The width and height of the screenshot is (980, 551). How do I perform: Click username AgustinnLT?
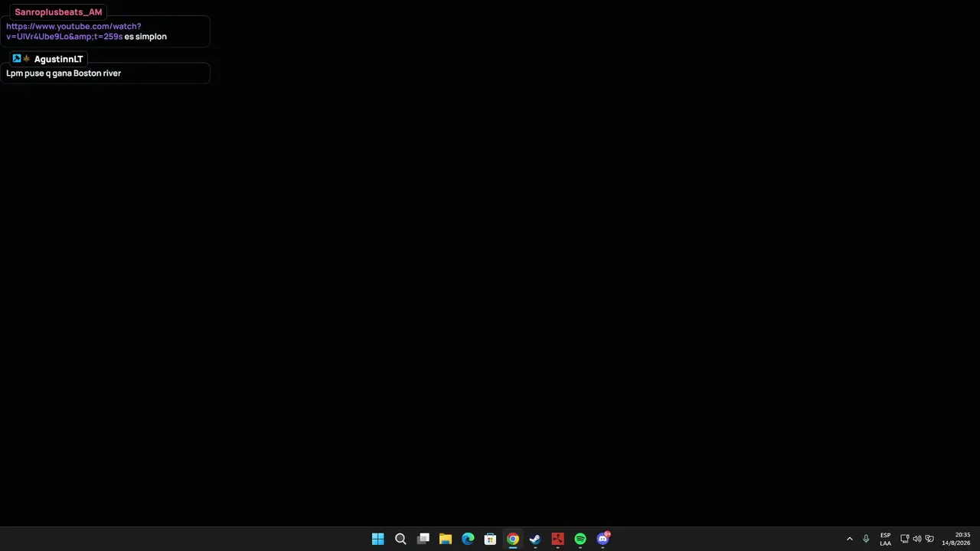pyautogui.click(x=58, y=59)
